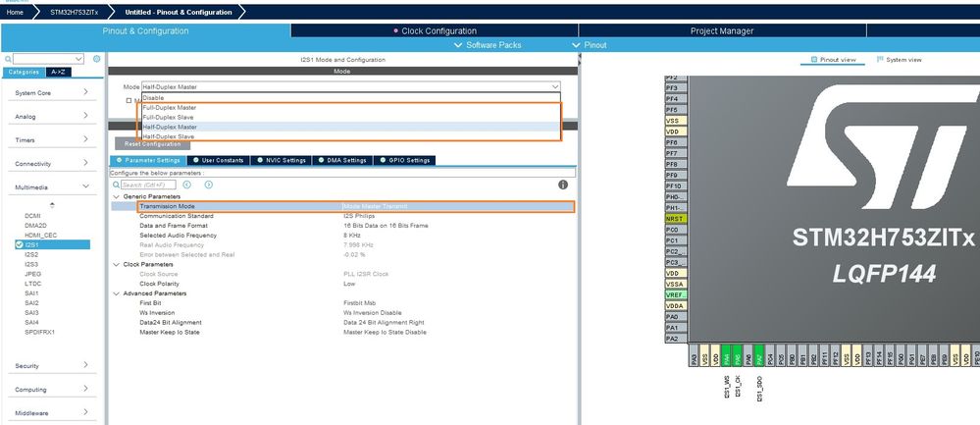
Task: Open the gear settings icon beside the peripheral search
Action: tap(97, 59)
